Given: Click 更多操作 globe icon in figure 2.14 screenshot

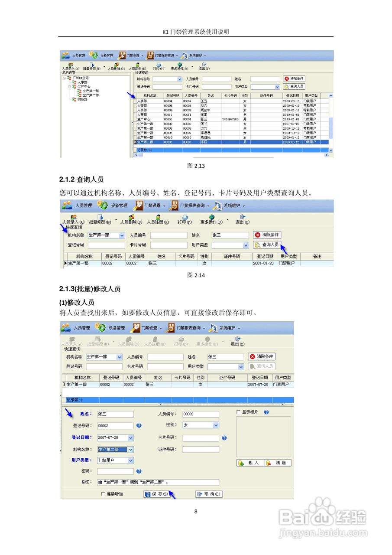Looking at the screenshot, I should (212, 217).
